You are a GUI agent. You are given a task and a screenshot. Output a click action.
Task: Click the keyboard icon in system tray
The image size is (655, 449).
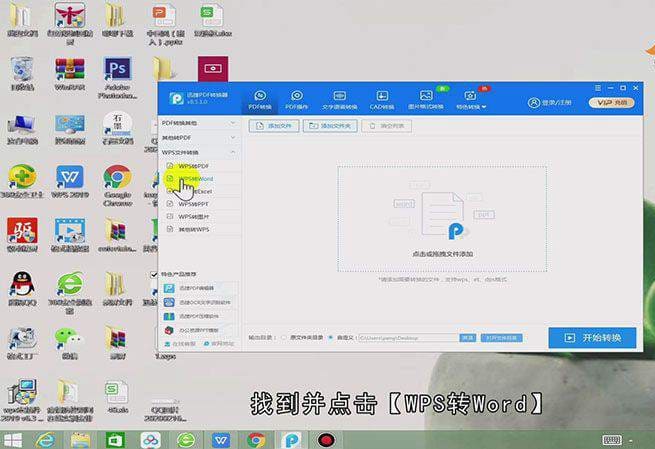[x=612, y=440]
